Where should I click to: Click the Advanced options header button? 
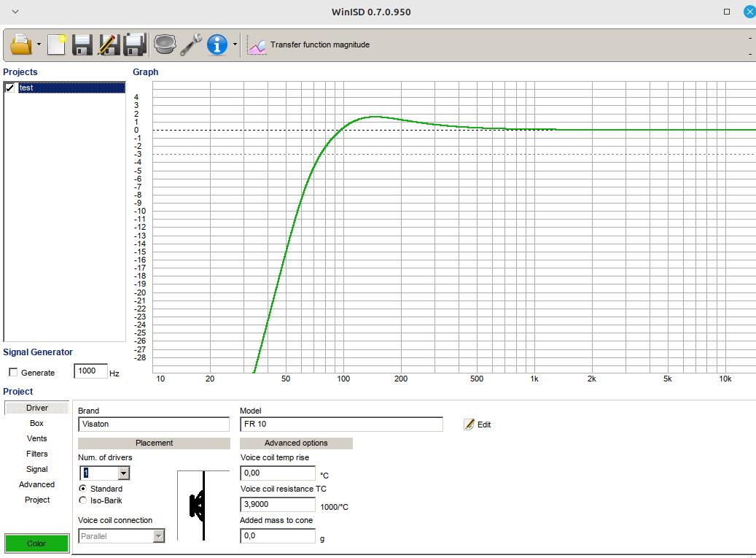(296, 443)
